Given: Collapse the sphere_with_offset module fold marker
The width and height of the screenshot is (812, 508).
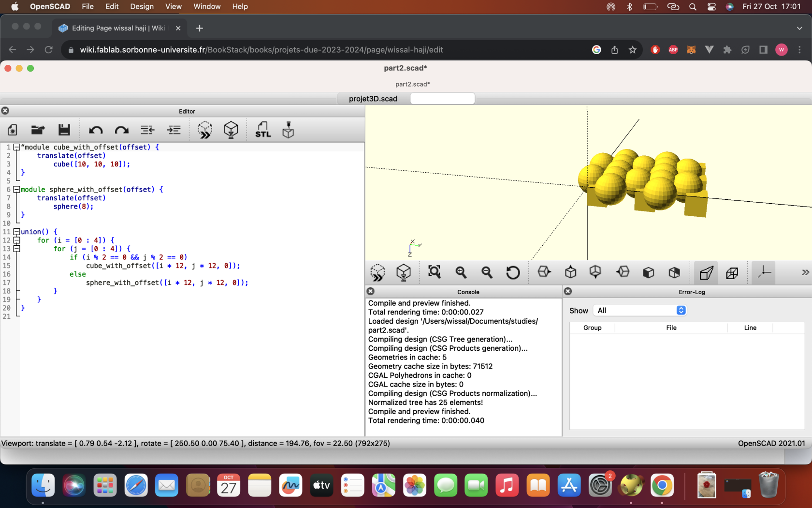Looking at the screenshot, I should (x=17, y=190).
